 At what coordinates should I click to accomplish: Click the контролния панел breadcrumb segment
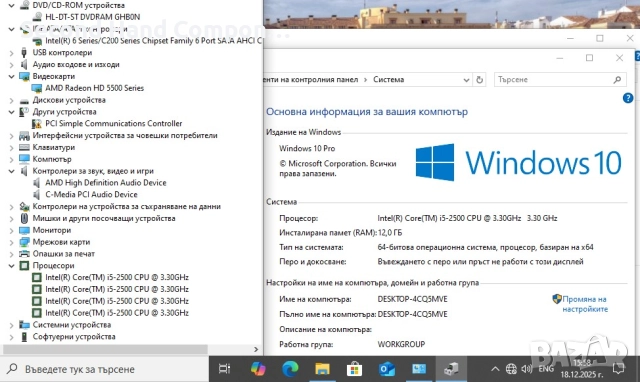pos(324,80)
